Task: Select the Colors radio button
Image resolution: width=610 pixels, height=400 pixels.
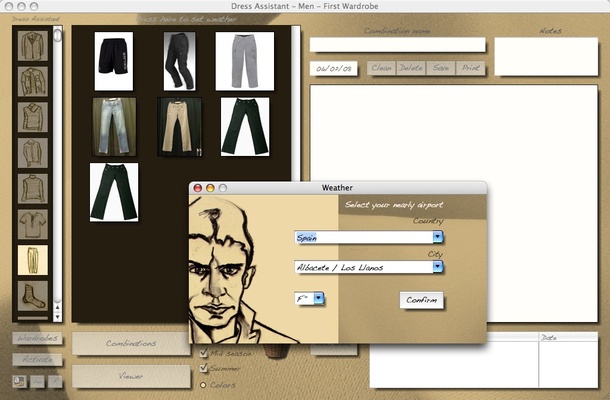Action: tap(203, 385)
